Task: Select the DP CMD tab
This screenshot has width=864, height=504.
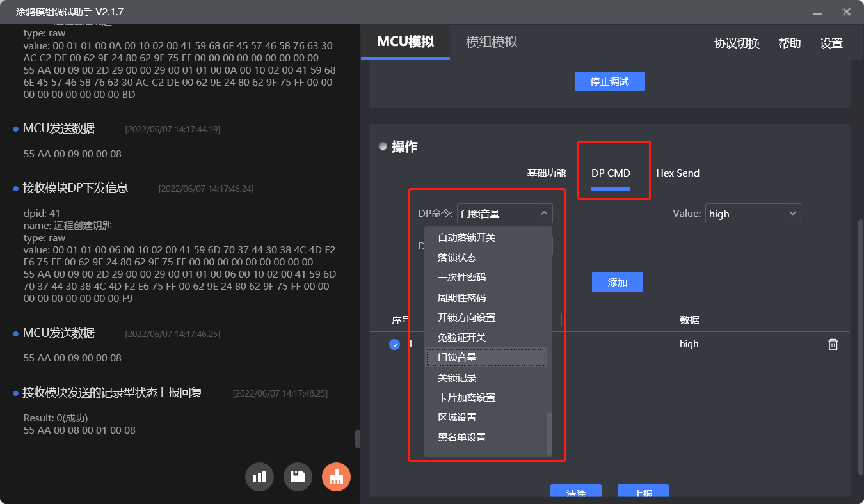Action: point(611,173)
